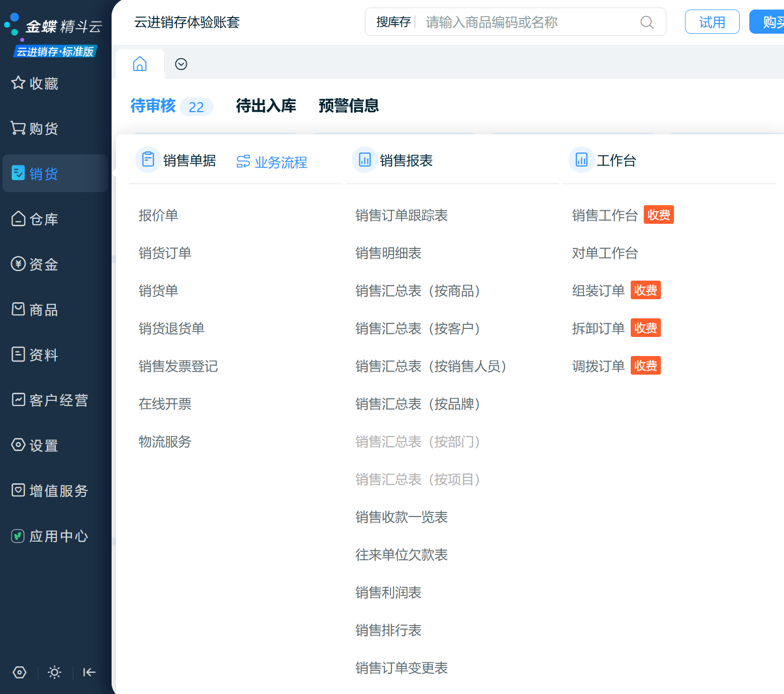Click the bottom-left settings hexagon icon

20,672
